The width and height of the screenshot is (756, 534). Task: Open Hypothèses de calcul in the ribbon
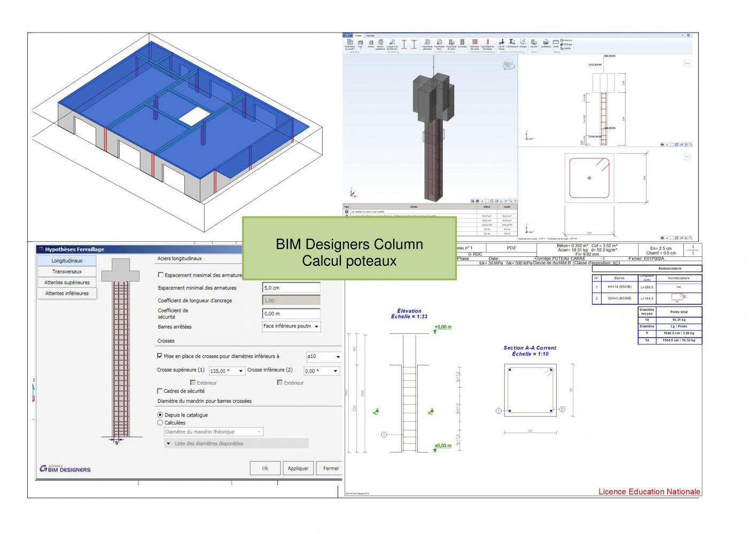[x=451, y=44]
